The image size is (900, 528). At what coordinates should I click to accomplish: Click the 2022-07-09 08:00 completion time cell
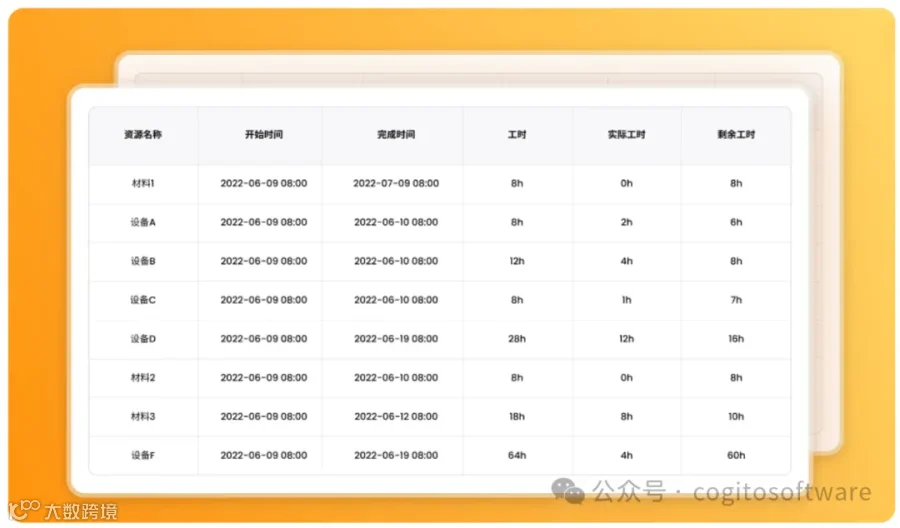point(396,184)
